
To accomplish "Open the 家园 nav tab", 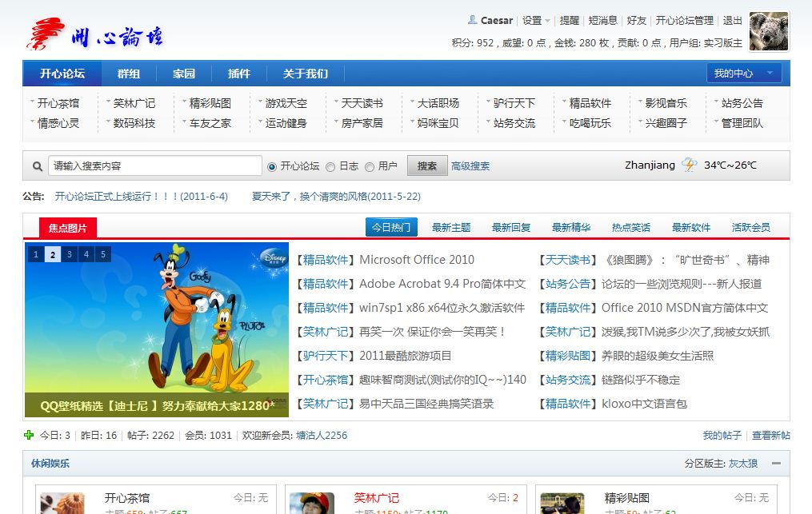I will [x=184, y=74].
